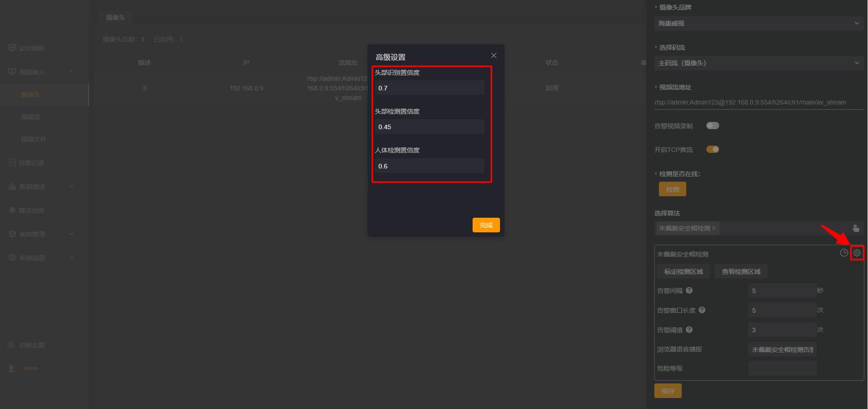Click the admin user avatar icon

tap(12, 368)
